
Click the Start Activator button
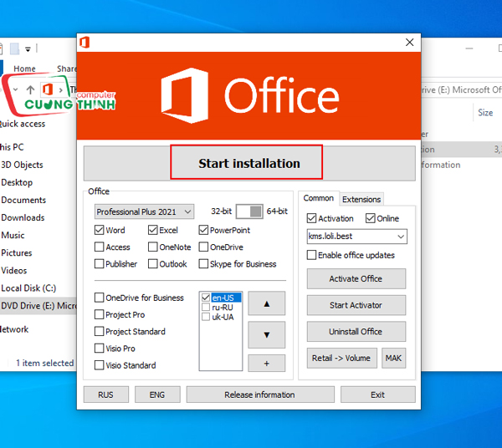point(356,305)
